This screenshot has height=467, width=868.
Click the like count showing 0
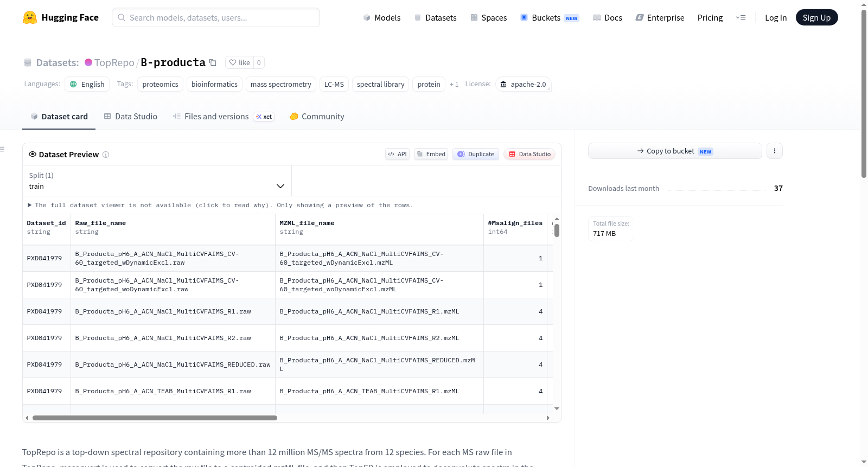coord(259,62)
